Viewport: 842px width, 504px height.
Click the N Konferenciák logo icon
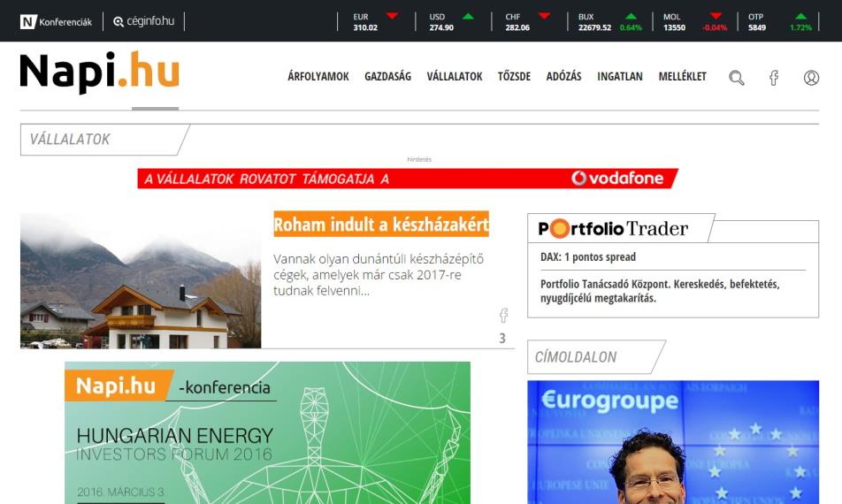point(28,22)
